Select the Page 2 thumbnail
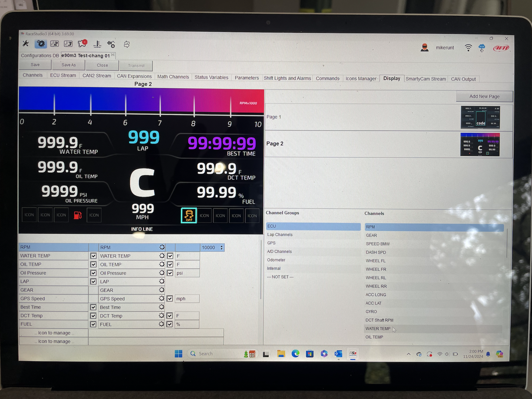Viewport: 532px width, 399px height. (480, 145)
